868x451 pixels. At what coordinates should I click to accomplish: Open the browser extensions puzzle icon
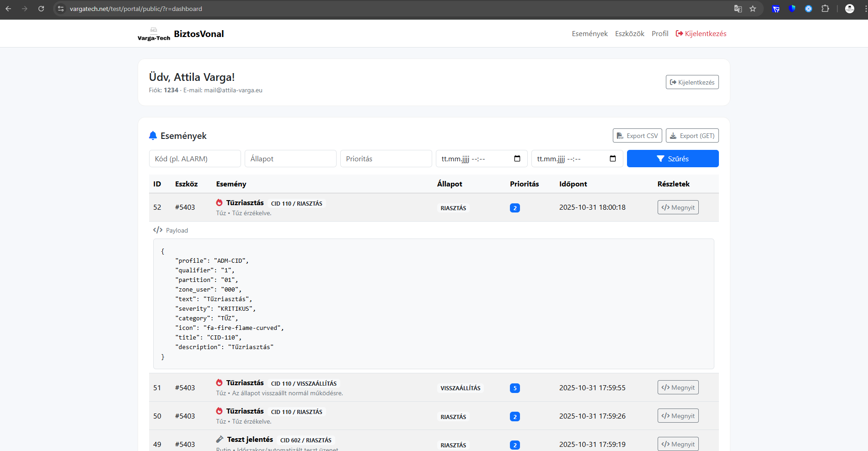[825, 9]
